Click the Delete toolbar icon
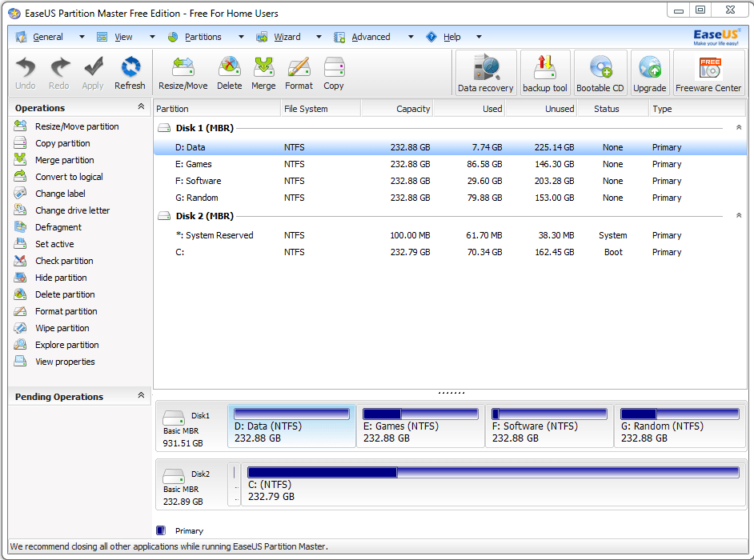The height and width of the screenshot is (560, 754). (230, 72)
